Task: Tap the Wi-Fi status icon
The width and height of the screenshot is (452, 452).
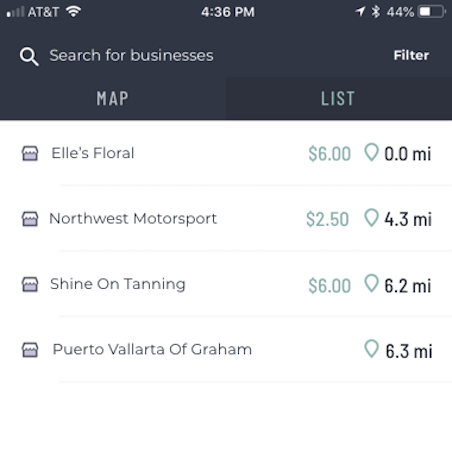Action: pyautogui.click(x=73, y=12)
